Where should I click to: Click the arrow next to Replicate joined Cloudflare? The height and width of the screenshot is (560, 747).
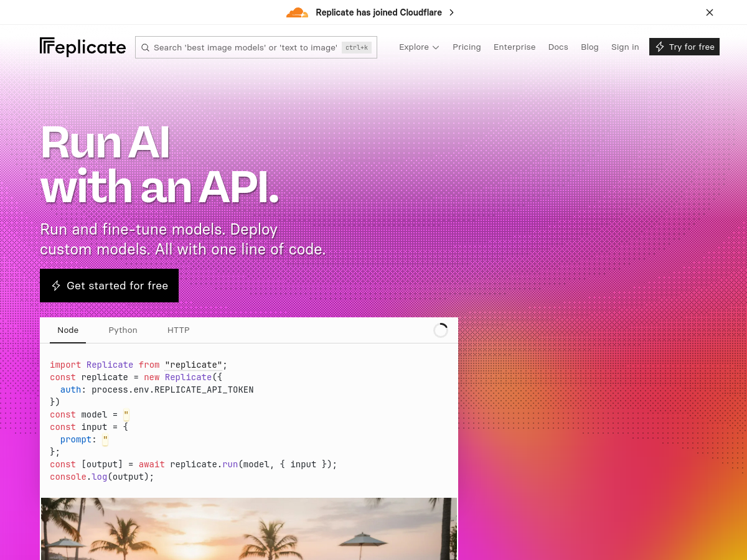click(x=451, y=12)
